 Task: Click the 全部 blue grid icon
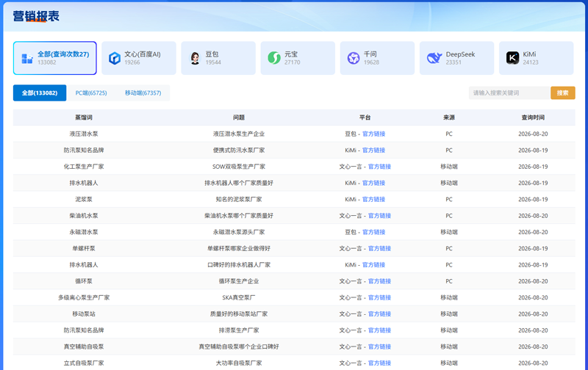click(x=27, y=59)
